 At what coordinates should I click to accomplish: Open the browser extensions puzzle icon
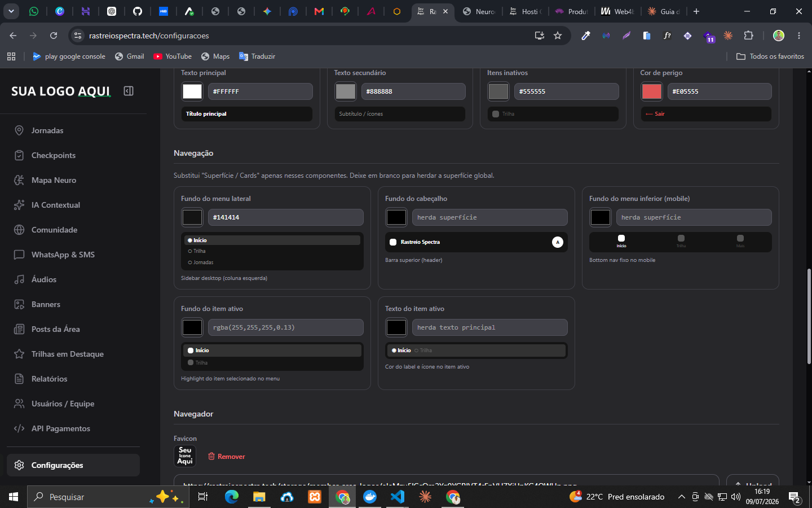click(x=748, y=36)
